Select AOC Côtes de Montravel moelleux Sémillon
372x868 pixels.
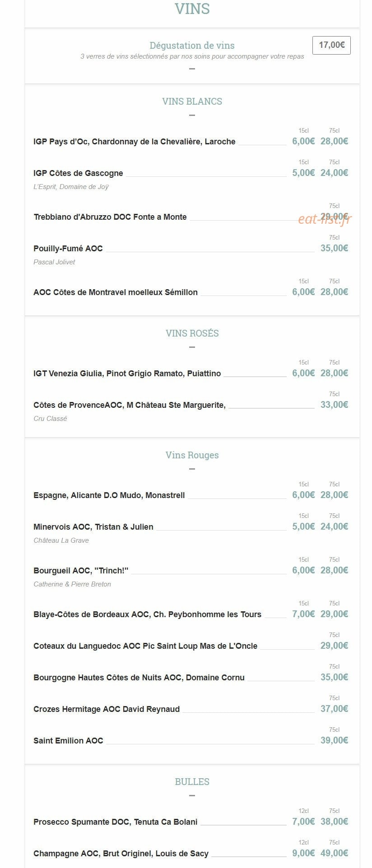click(x=116, y=292)
